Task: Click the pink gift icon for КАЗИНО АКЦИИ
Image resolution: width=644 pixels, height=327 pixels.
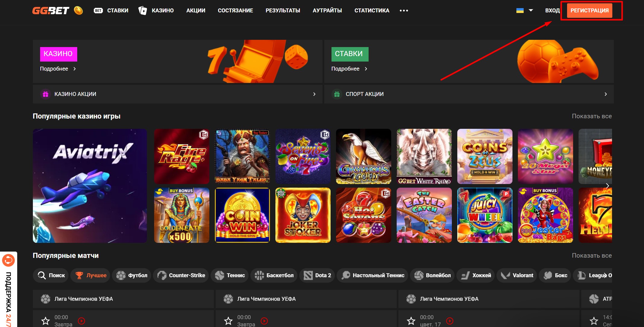Action: pos(46,94)
